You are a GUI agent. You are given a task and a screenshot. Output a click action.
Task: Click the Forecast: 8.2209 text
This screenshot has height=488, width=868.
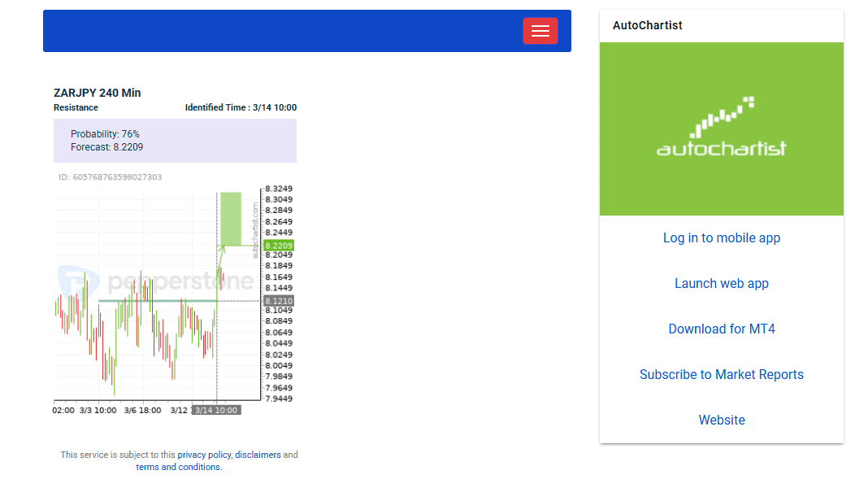tap(106, 147)
